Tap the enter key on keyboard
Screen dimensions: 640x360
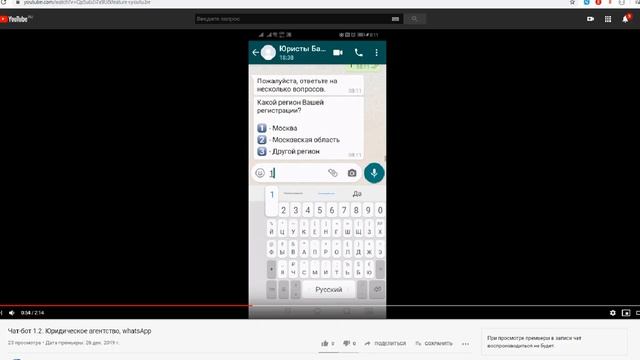click(x=378, y=289)
